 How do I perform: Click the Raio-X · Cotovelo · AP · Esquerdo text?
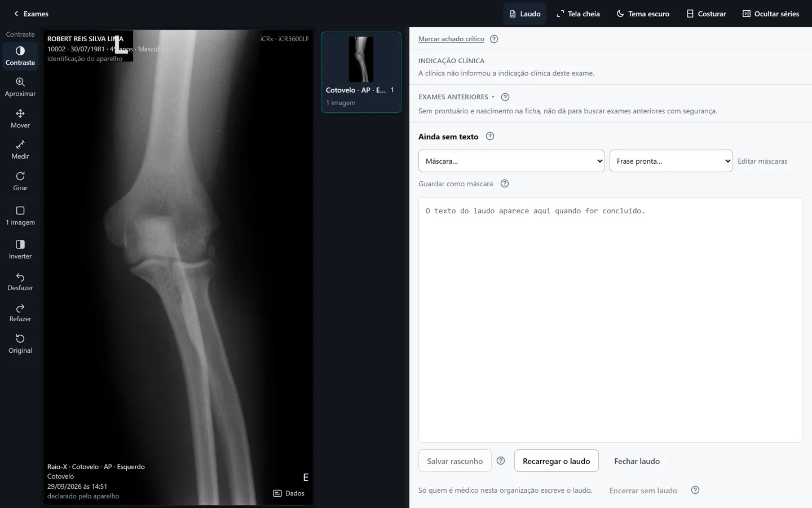[x=96, y=467]
